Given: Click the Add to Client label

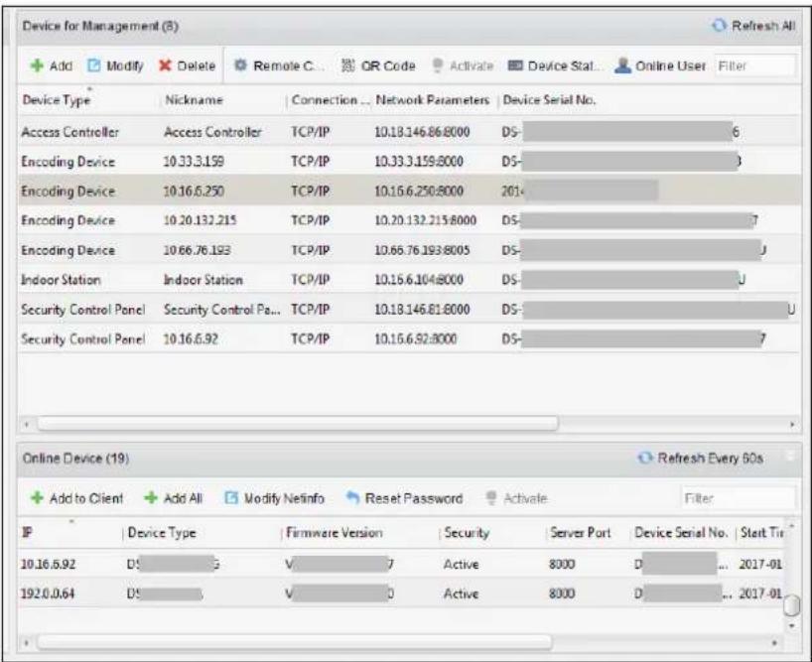Looking at the screenshot, I should point(86,498).
